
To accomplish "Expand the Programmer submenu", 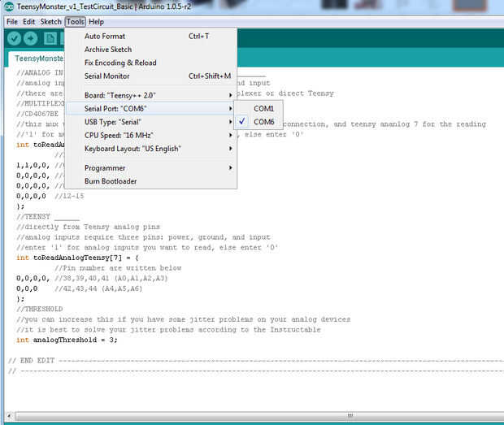I will pyautogui.click(x=150, y=168).
